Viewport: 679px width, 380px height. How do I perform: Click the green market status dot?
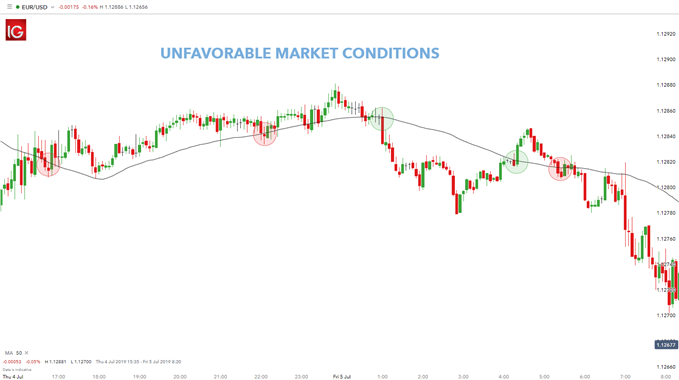(x=18, y=7)
